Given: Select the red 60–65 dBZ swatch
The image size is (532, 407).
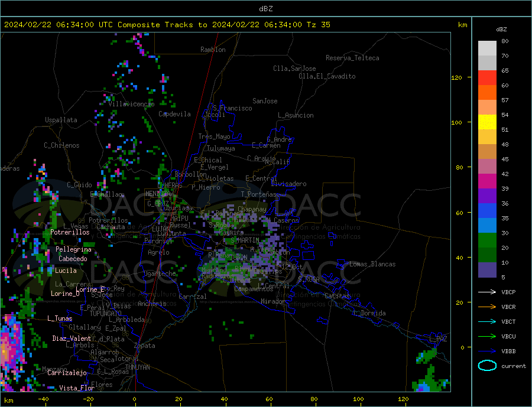Looking at the screenshot, I should (x=487, y=77).
